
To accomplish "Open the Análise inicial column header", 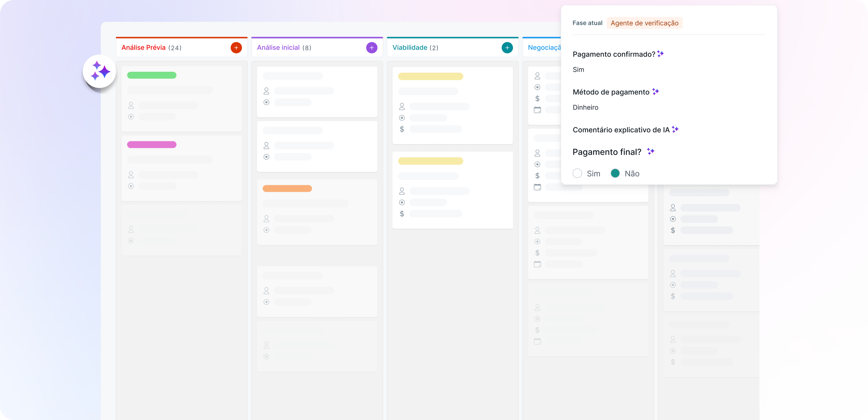I will [278, 48].
